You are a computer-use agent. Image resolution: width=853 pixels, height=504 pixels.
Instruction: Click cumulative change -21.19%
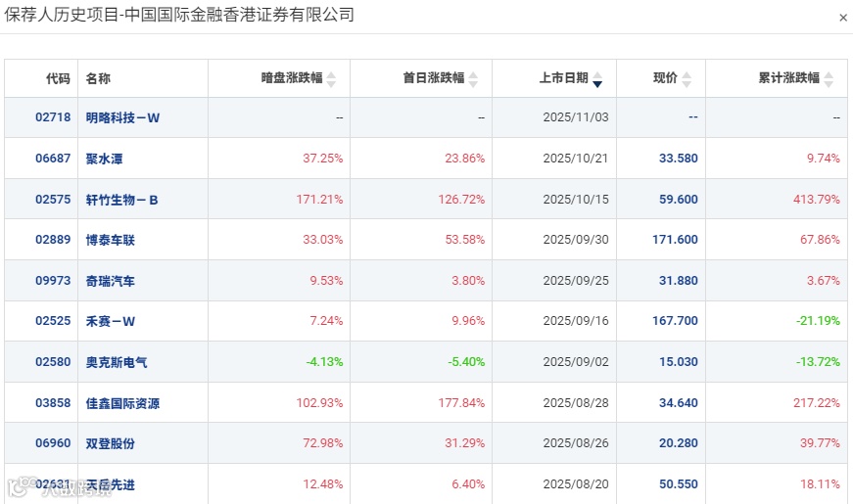coord(818,321)
